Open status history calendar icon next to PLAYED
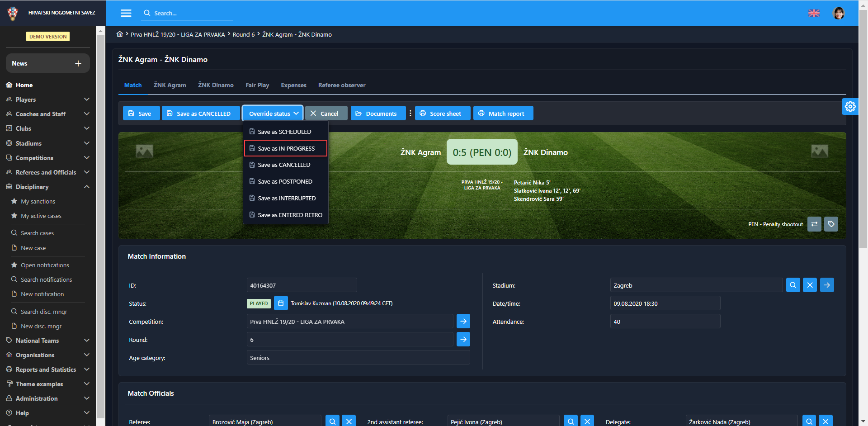Screen dimensions: 868x426 pos(281,303)
